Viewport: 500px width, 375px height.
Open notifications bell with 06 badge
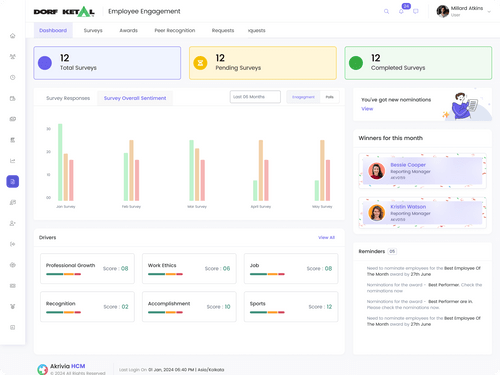(x=402, y=10)
